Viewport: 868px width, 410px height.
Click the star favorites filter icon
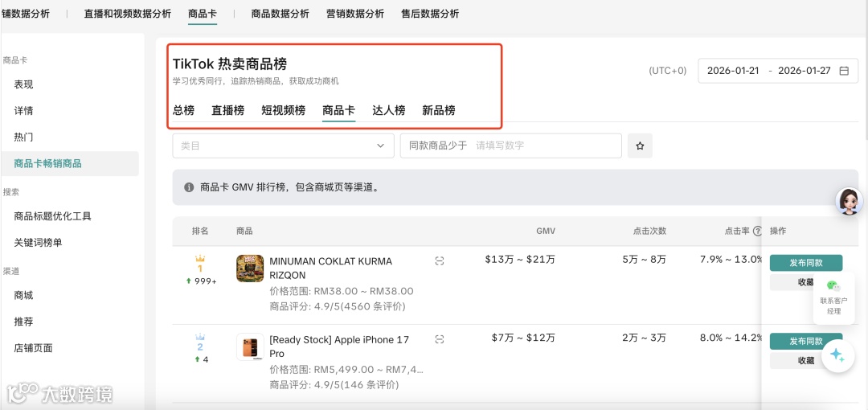640,146
